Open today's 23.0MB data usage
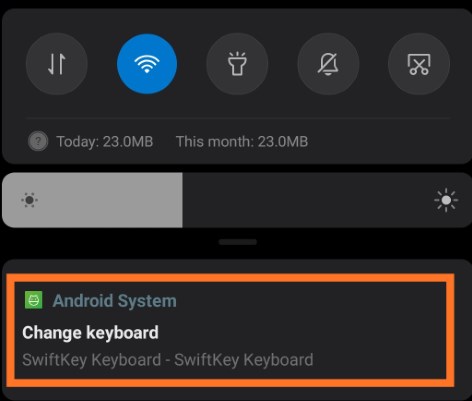The height and width of the screenshot is (401, 472). pos(105,142)
